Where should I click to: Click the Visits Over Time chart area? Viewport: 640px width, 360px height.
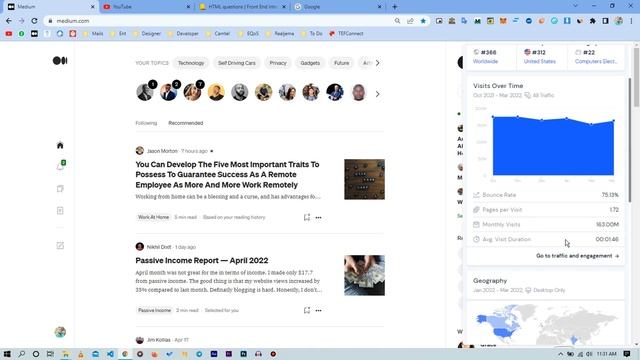coord(553,145)
